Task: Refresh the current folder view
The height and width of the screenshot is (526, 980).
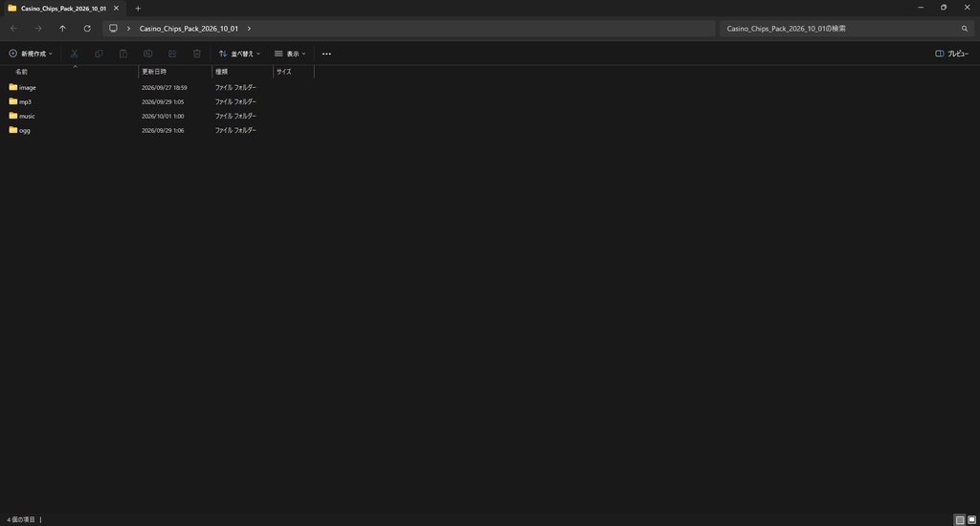Action: click(x=87, y=29)
